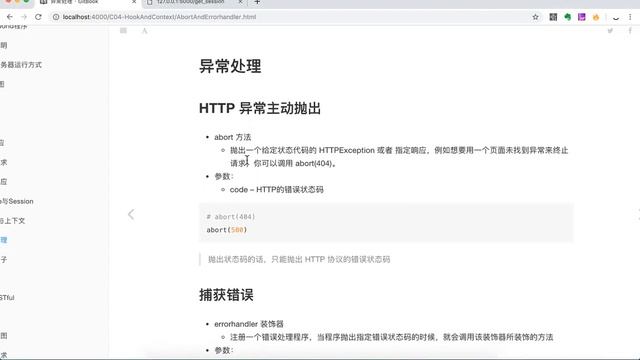The image size is (640, 360).
Task: Click the line starting 注册一个错误处理程序
Action: point(392,337)
